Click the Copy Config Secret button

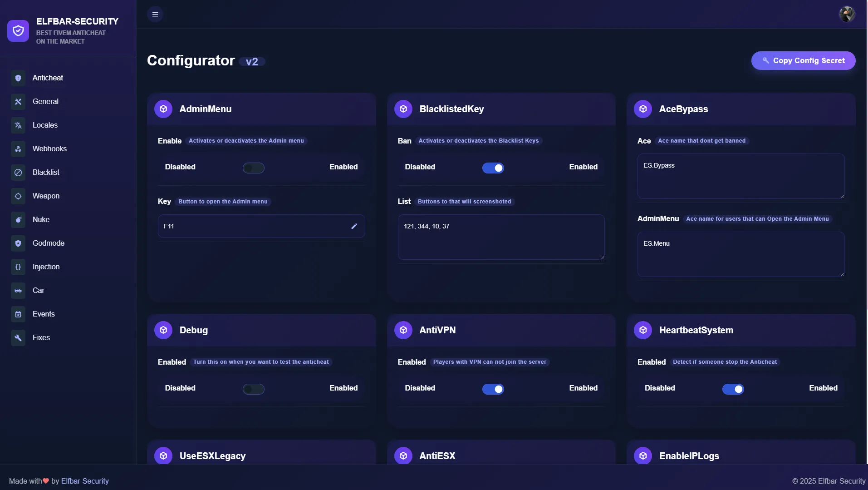pos(803,60)
